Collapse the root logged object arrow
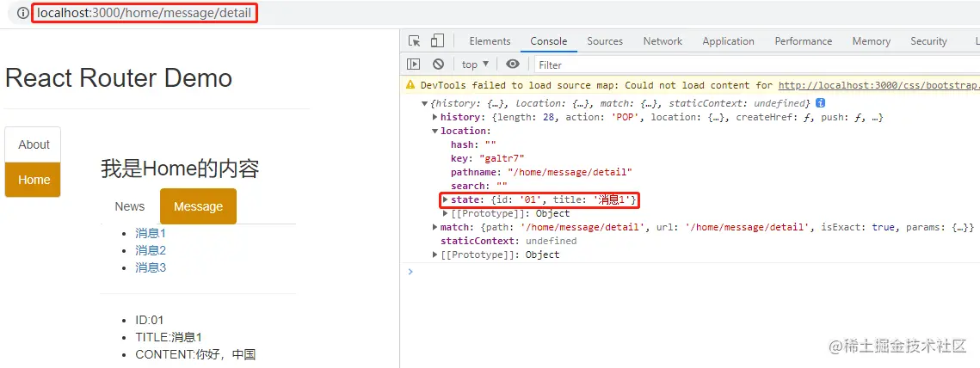Screen dimensions: 980x368 [x=425, y=103]
